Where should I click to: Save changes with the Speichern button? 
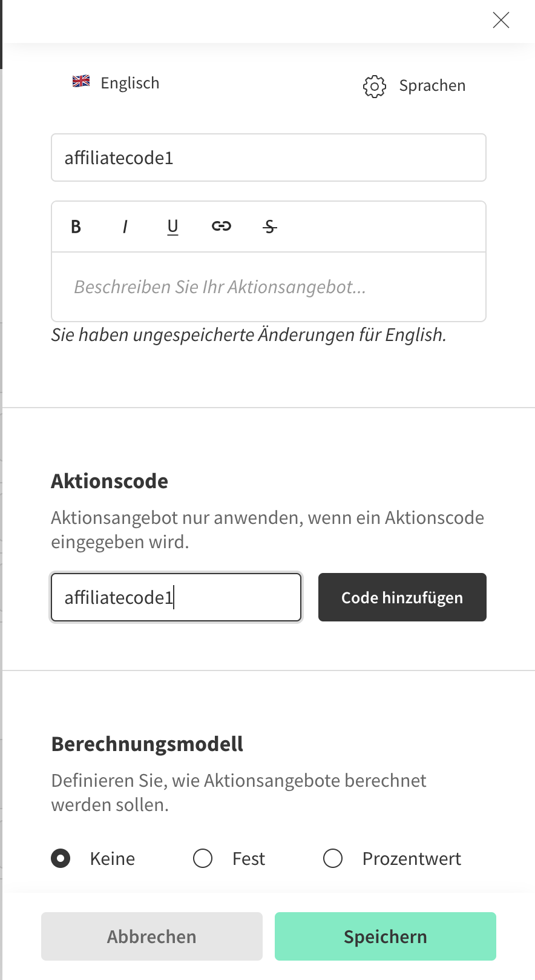tap(385, 936)
